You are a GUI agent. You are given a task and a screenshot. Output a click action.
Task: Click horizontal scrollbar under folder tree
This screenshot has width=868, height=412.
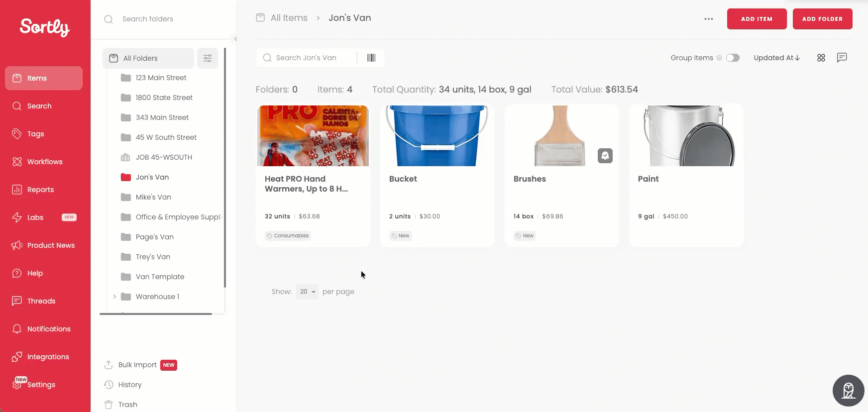click(156, 314)
